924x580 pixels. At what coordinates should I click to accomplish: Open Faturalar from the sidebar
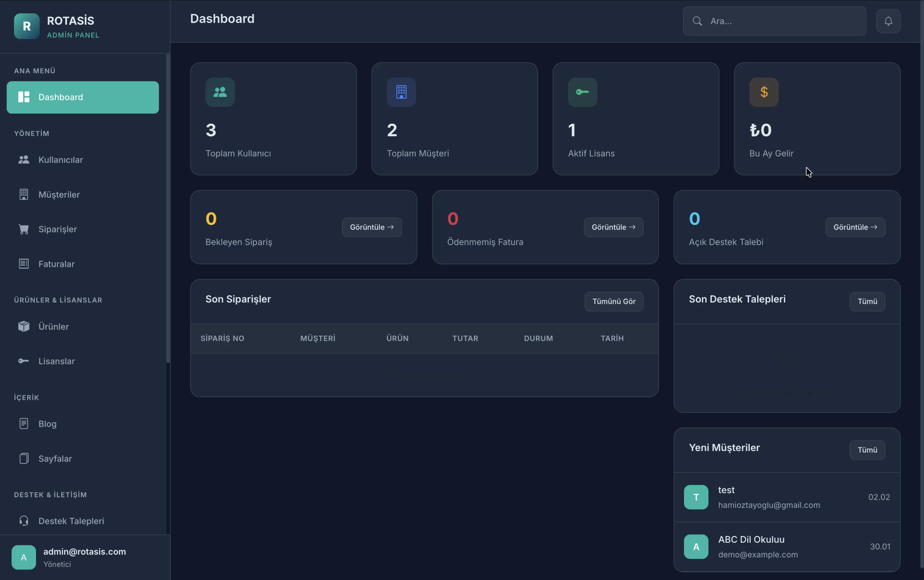point(83,264)
